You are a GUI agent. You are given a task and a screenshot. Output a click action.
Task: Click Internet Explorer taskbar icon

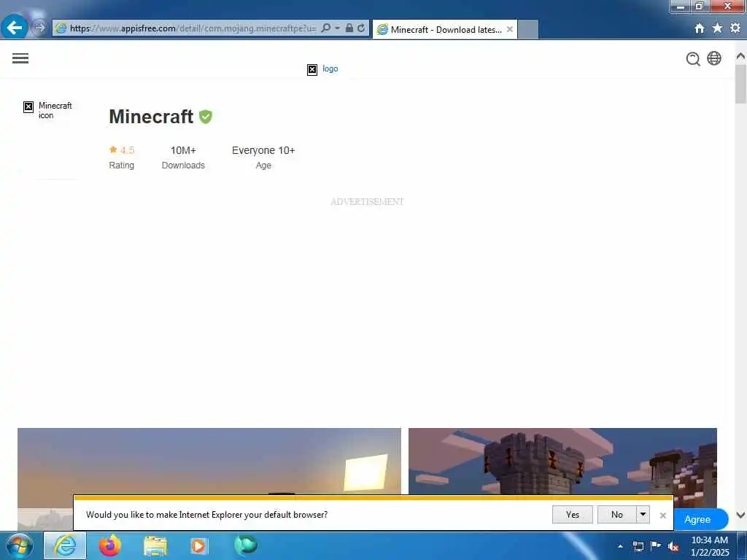tap(65, 545)
